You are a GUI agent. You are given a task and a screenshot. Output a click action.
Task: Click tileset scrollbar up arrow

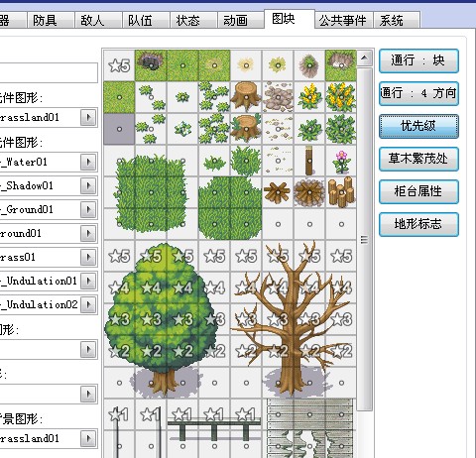[x=364, y=58]
